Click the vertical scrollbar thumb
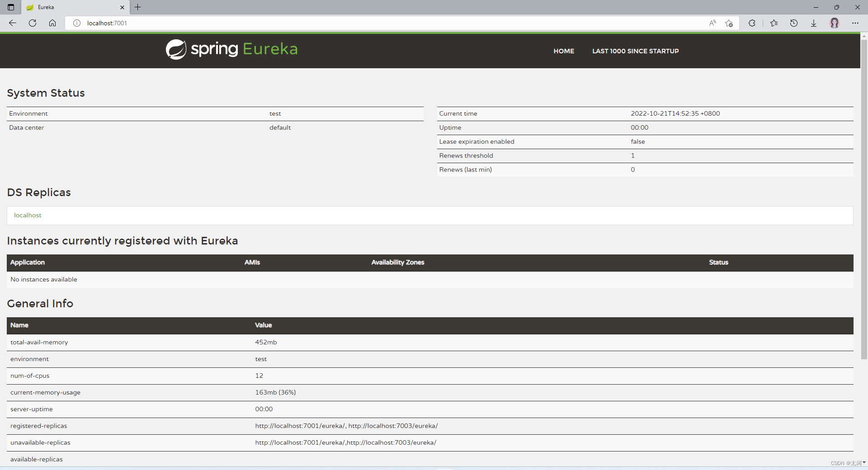This screenshot has height=470, width=868. click(x=864, y=199)
